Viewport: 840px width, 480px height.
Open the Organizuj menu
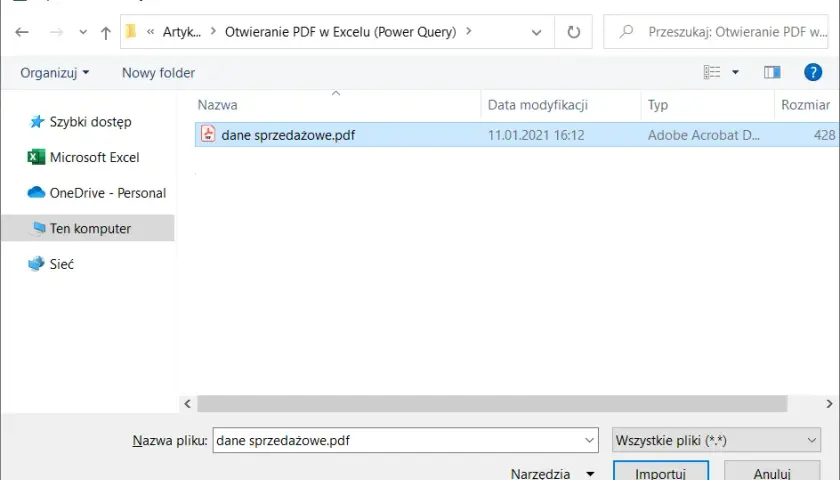(55, 73)
